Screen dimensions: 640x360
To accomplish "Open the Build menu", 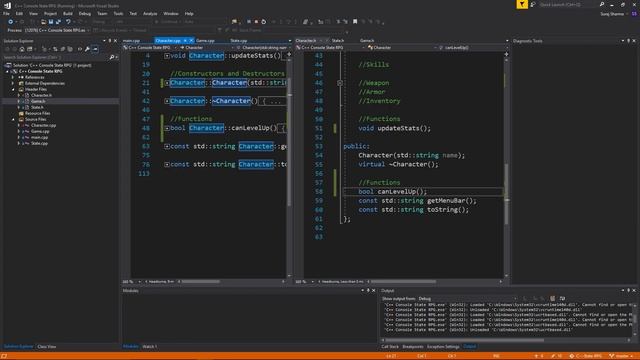I will [x=68, y=13].
